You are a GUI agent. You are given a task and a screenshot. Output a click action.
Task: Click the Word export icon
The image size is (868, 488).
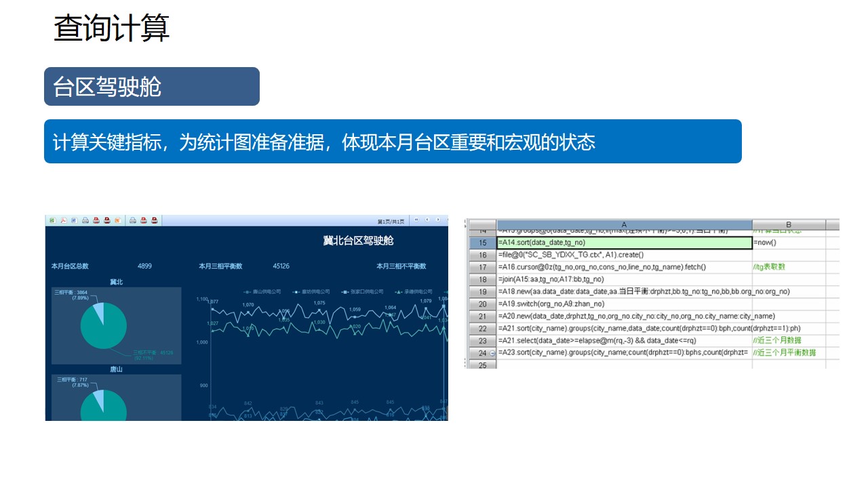point(73,220)
